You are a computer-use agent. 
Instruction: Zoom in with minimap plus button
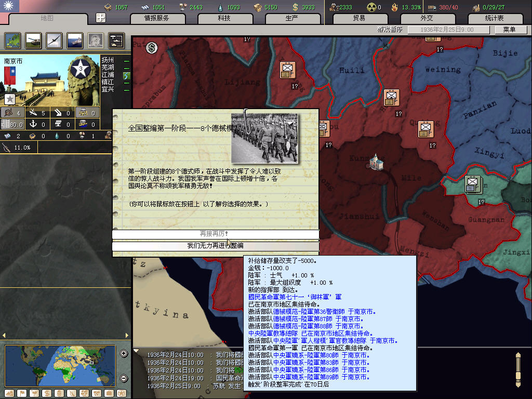point(124,354)
